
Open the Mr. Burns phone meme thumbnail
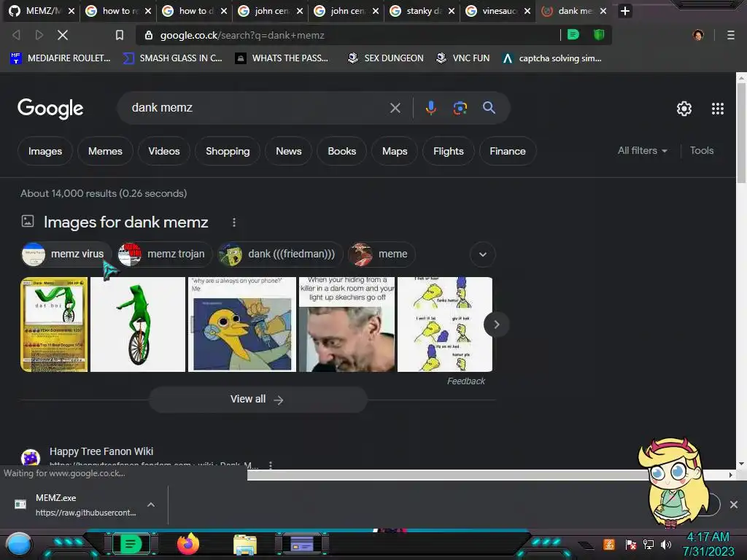[242, 324]
